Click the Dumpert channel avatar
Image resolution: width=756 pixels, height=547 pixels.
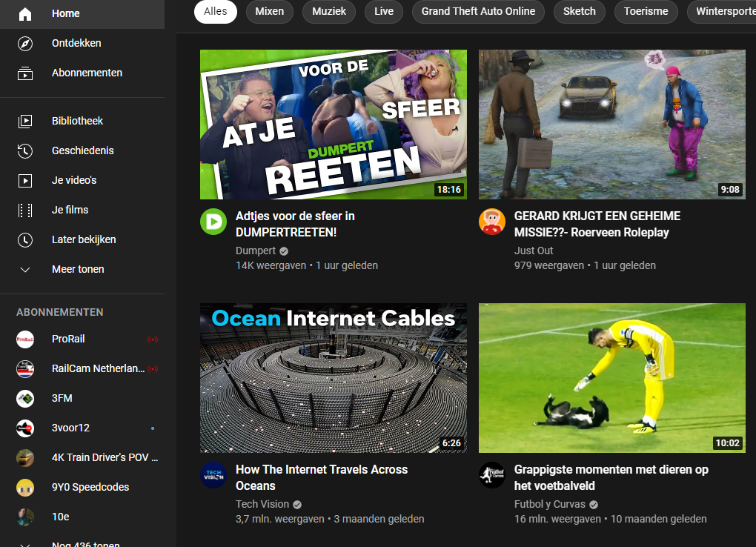(x=213, y=222)
